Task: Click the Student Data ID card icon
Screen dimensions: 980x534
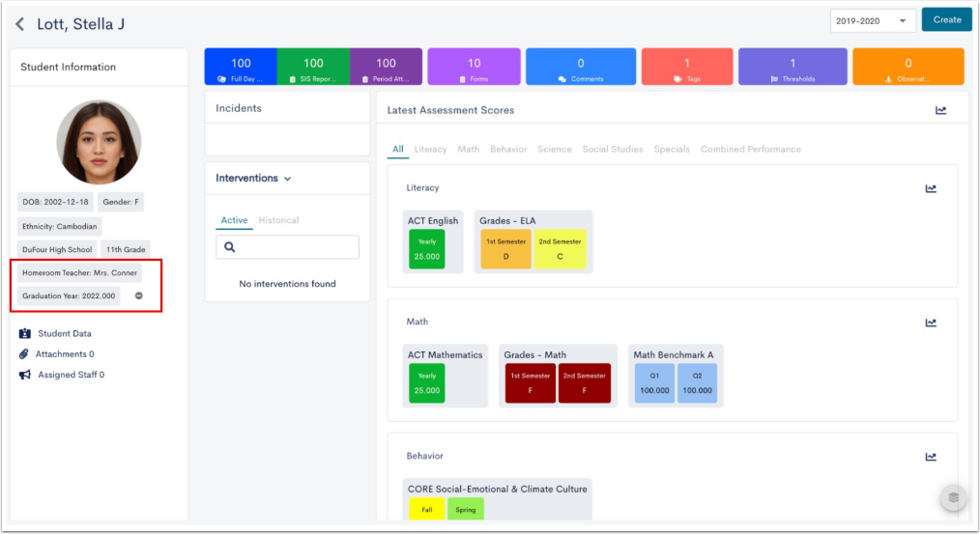Action: (25, 333)
